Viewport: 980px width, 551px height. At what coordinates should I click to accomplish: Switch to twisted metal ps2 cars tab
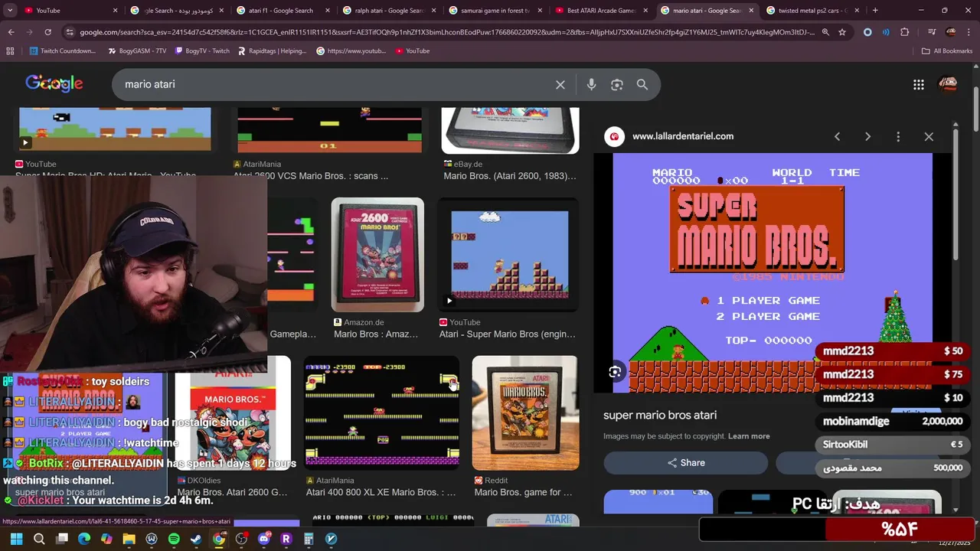(x=812, y=11)
